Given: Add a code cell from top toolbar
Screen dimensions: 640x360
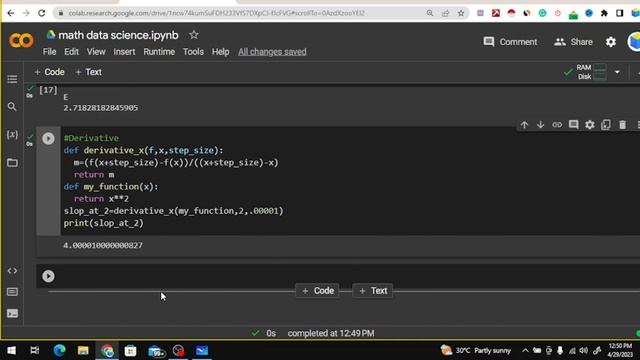Looking at the screenshot, I should click(x=49, y=72).
